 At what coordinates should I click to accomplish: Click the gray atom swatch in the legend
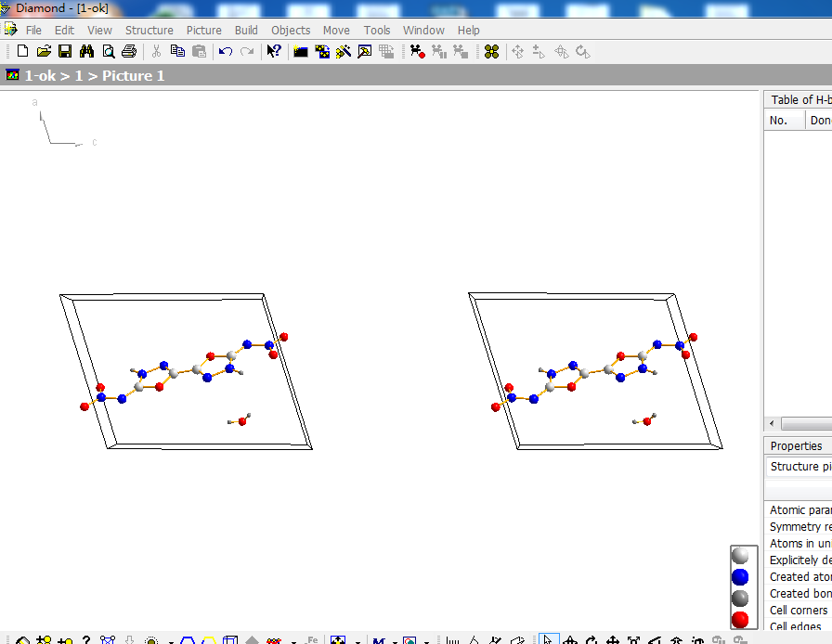[740, 599]
